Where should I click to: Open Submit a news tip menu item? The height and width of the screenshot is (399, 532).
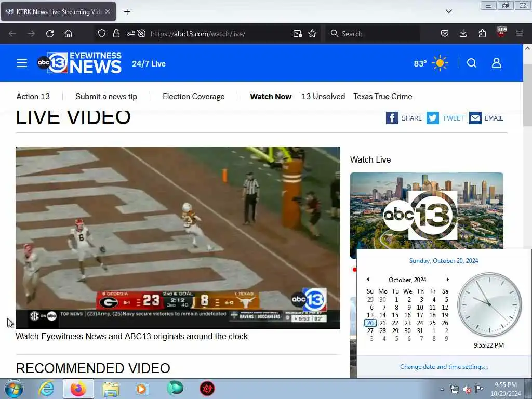(106, 96)
